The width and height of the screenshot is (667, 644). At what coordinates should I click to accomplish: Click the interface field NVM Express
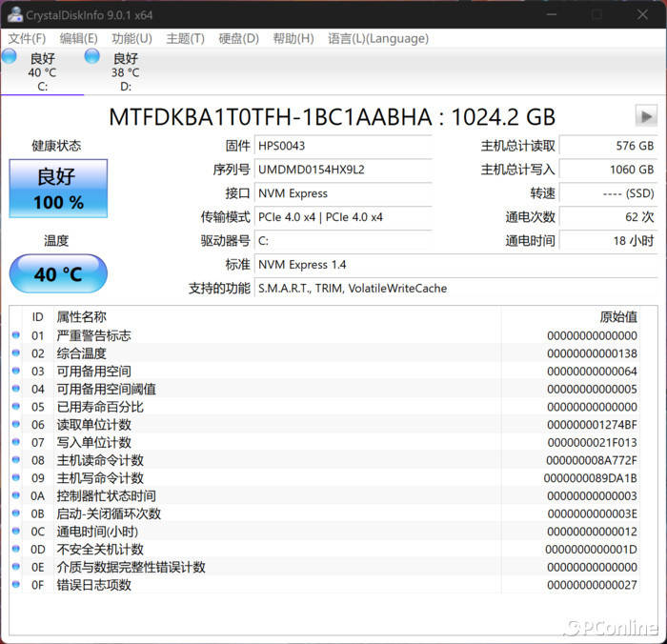343,193
